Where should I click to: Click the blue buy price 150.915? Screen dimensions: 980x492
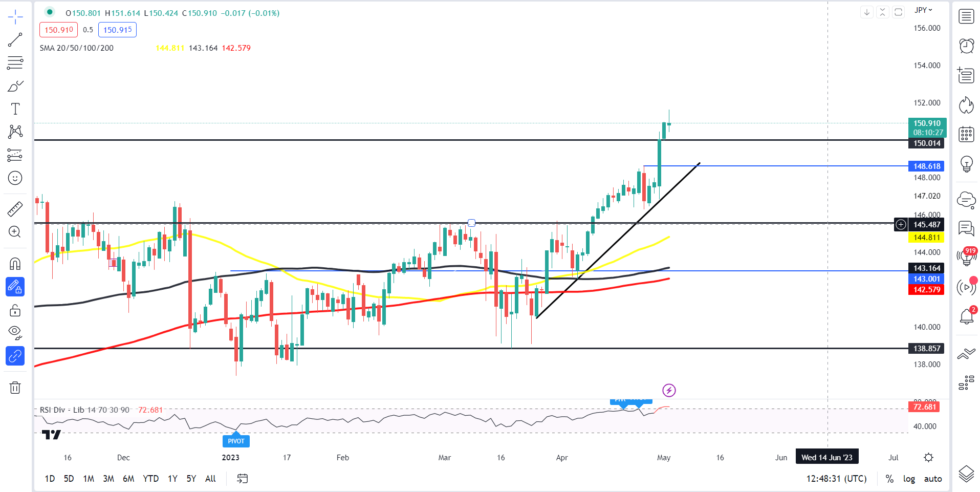117,30
